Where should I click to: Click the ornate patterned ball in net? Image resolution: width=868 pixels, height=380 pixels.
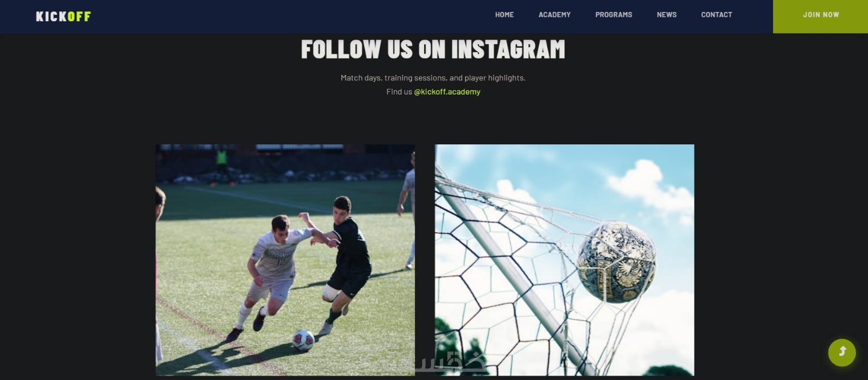617,262
